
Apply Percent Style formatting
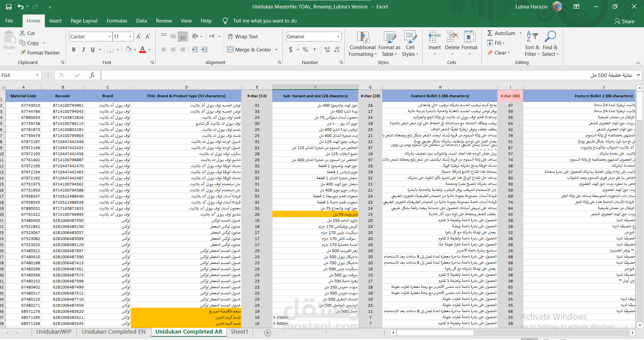(305, 49)
